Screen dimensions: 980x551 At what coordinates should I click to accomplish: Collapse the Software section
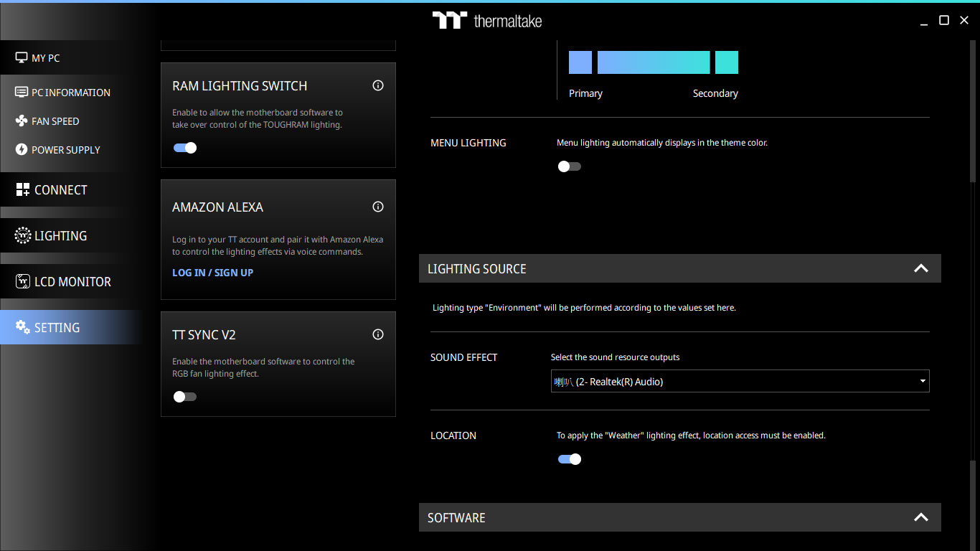tap(920, 518)
